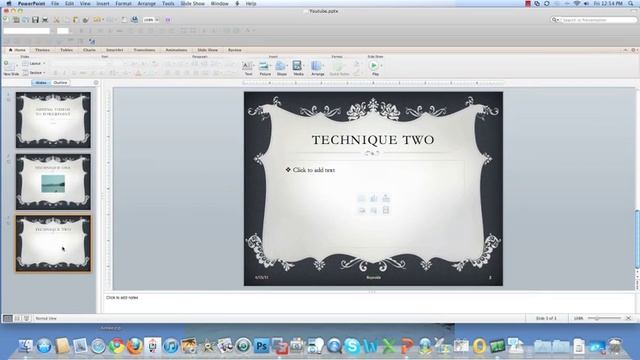Click the insert table placeholder icon

361,198
